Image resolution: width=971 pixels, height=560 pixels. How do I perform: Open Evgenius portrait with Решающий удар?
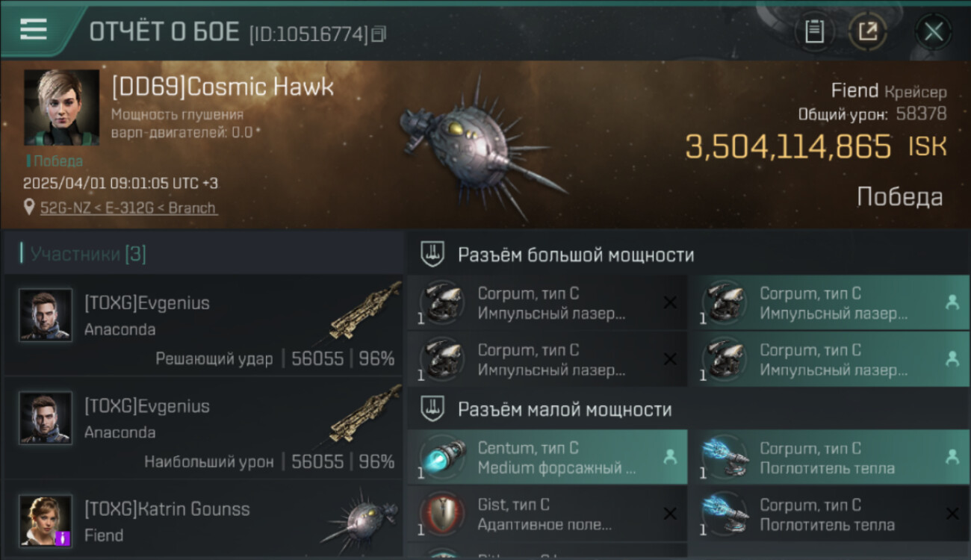click(x=46, y=315)
